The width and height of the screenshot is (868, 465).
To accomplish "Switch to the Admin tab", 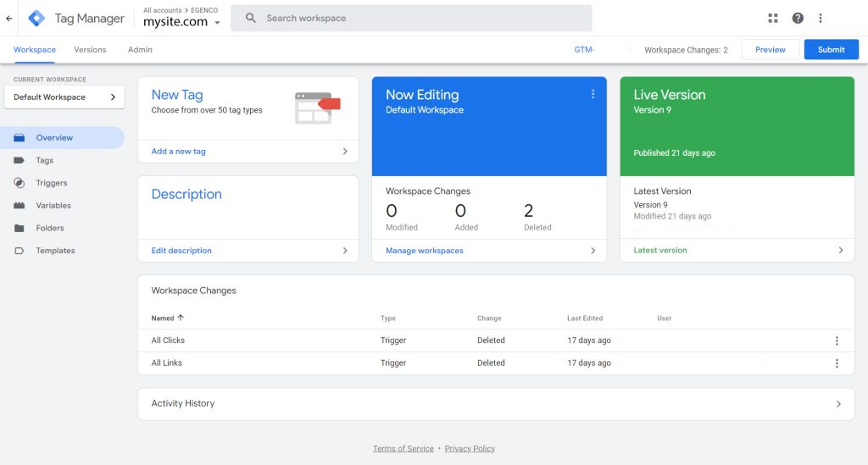I will [x=140, y=50].
